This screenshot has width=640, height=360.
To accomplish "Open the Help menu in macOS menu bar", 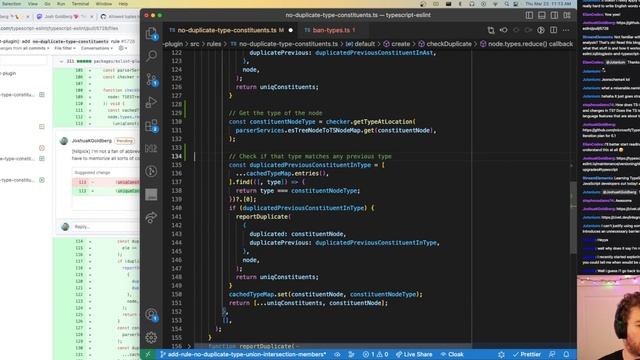I will point(123,4).
